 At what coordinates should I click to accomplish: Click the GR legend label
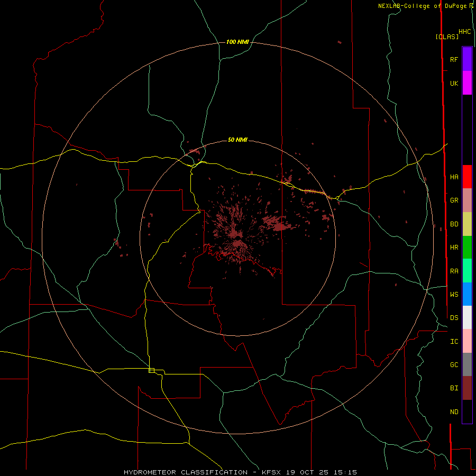point(454,200)
